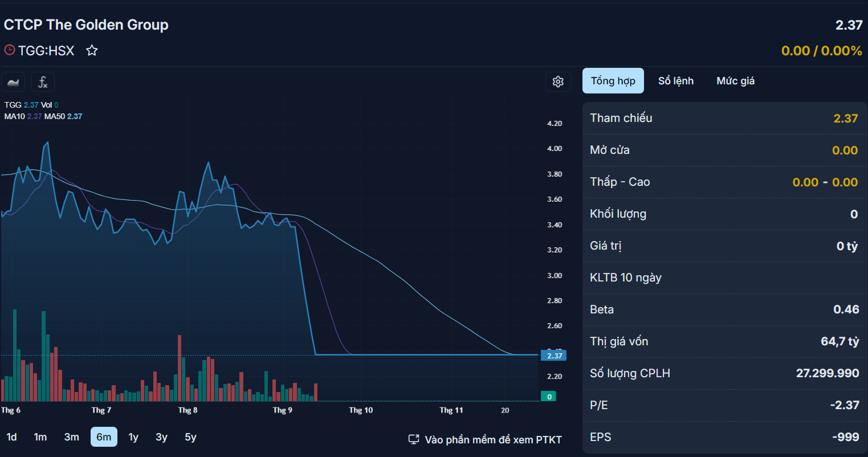
Task: Open the Sổ lệnh tab
Action: [x=676, y=81]
